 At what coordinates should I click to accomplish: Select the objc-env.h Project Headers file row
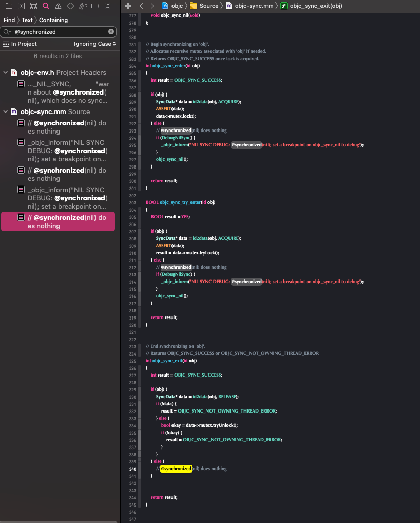[59, 72]
